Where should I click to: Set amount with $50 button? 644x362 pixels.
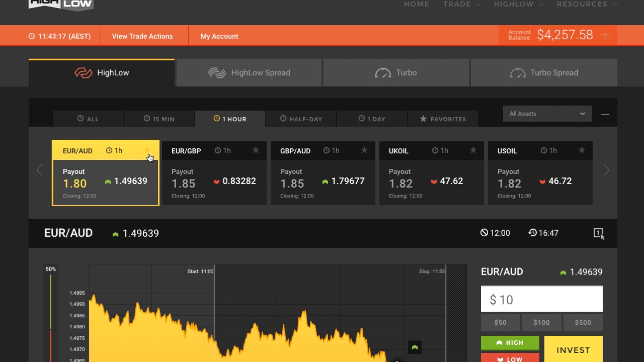(x=500, y=322)
